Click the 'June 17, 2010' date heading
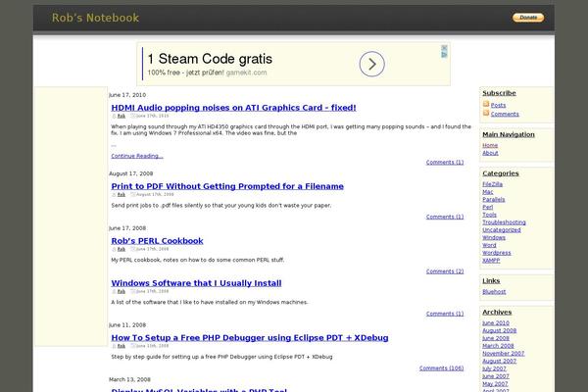This screenshot has height=392, width=588. [127, 95]
